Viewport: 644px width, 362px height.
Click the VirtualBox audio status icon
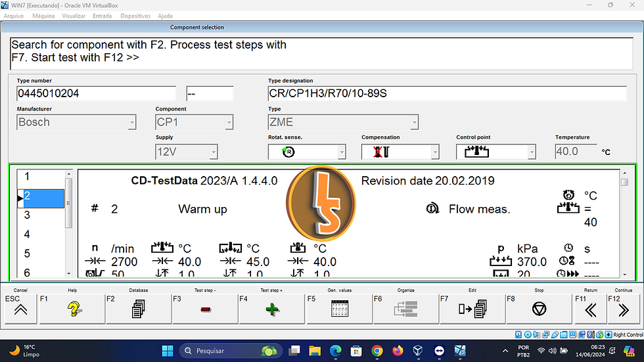point(536,334)
